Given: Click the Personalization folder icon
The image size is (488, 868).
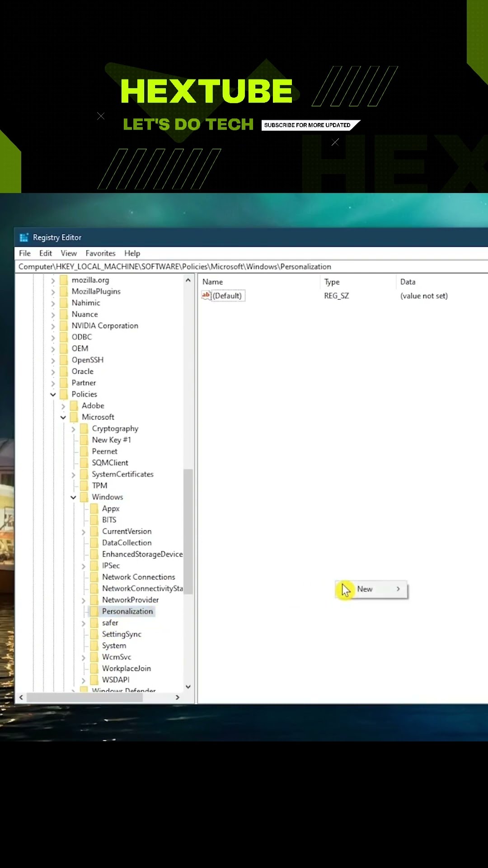Looking at the screenshot, I should tap(94, 611).
